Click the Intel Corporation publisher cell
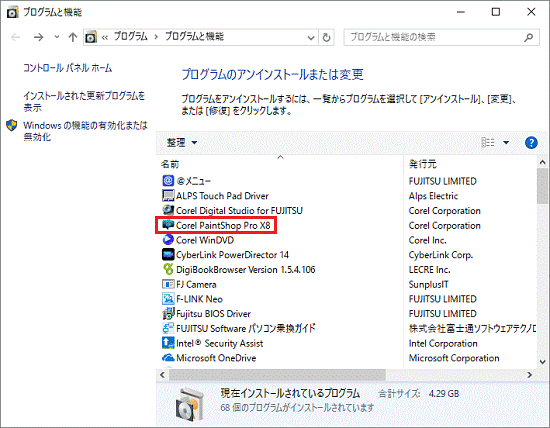550x428 pixels. [x=443, y=343]
